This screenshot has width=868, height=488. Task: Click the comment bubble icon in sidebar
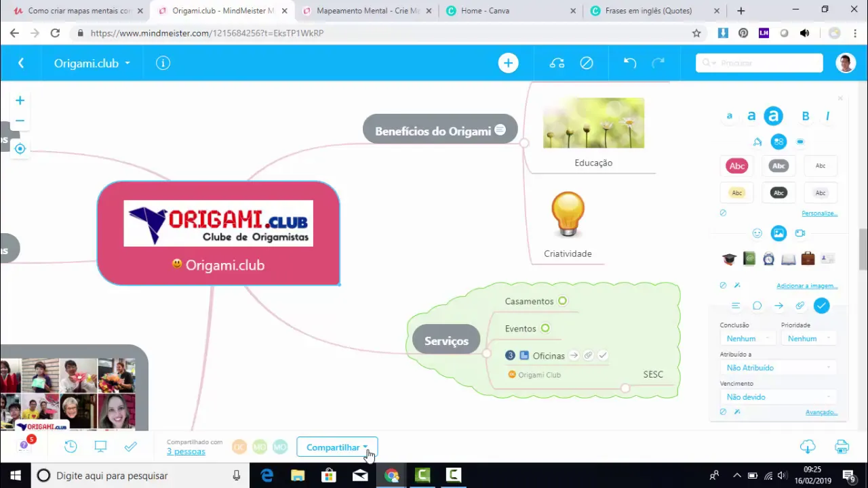coord(757,306)
